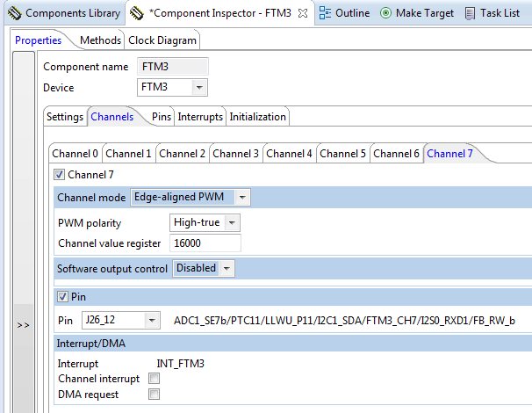The height and width of the screenshot is (413, 532).
Task: Click the Software output control label
Action: pos(112,269)
